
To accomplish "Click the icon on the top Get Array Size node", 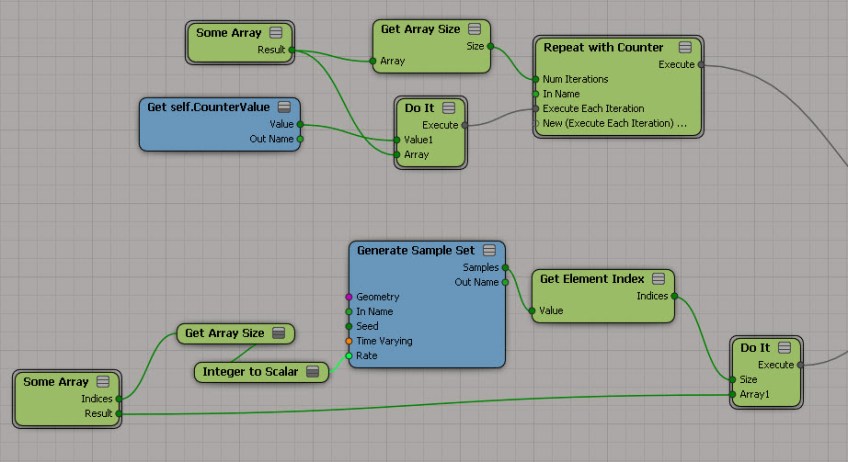I will pyautogui.click(x=475, y=29).
